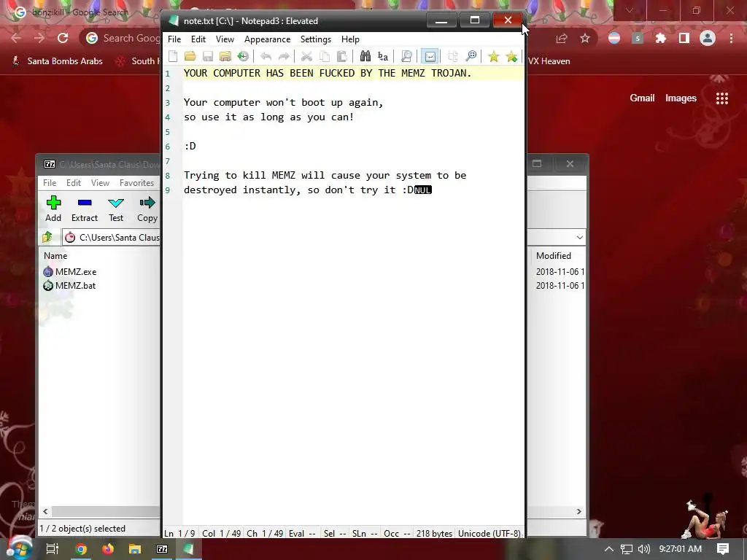Create a new document in Notepad3 toolbar
747x560 pixels.
173,57
